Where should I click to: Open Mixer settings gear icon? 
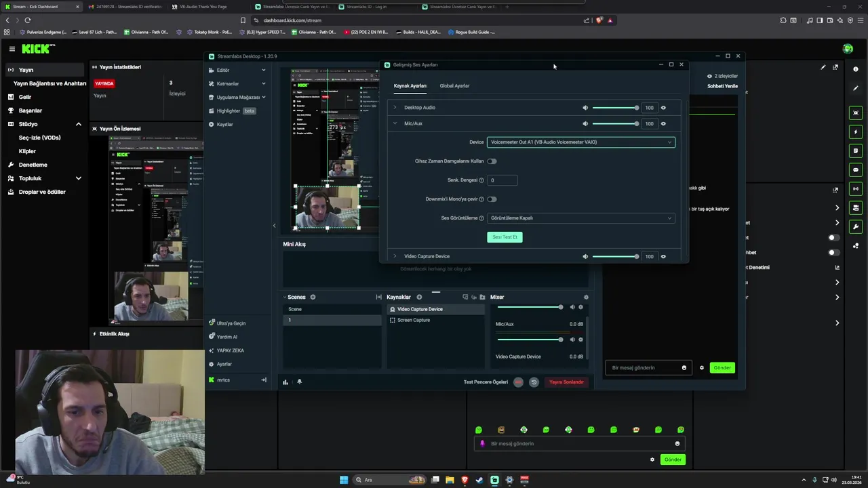586,297
